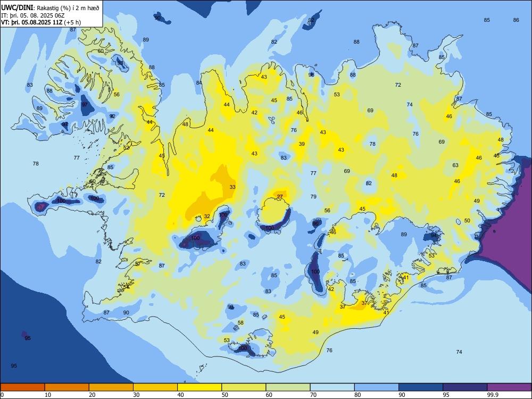Click the 70–80 pale blue legend swatch
The image size is (532, 399).
(x=332, y=387)
